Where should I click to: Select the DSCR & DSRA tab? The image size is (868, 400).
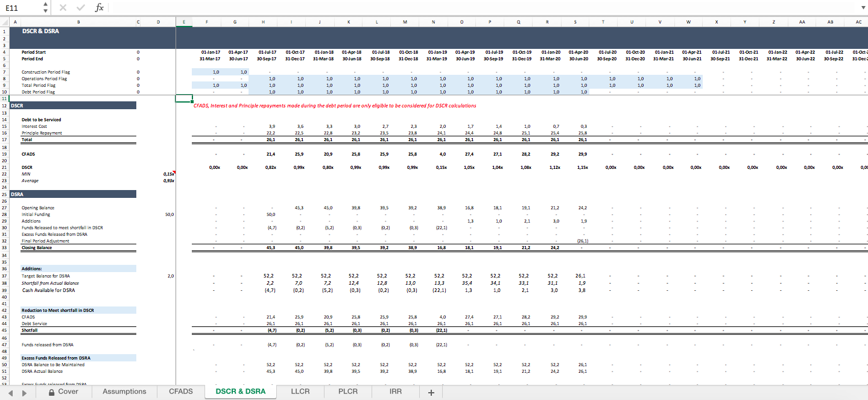(x=240, y=391)
